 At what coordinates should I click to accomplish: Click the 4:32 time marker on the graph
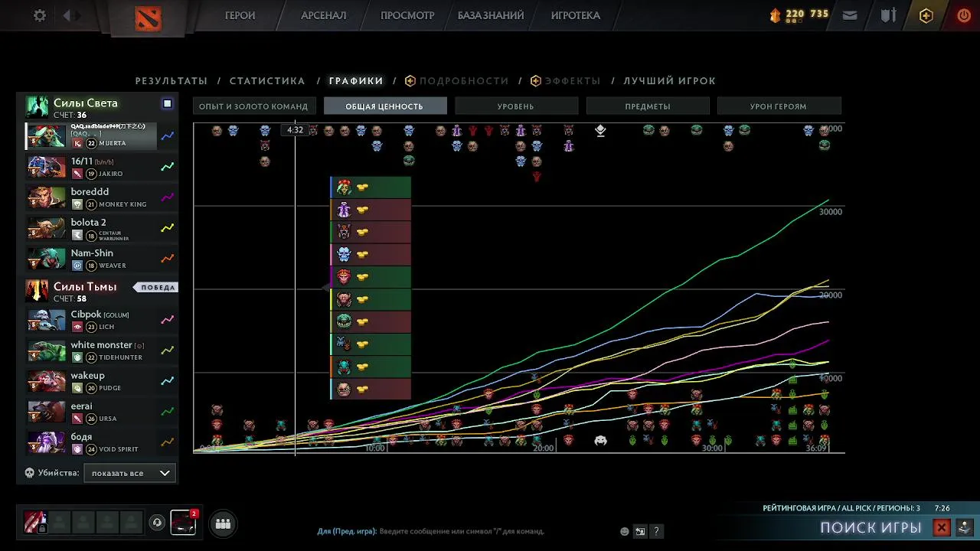point(295,130)
